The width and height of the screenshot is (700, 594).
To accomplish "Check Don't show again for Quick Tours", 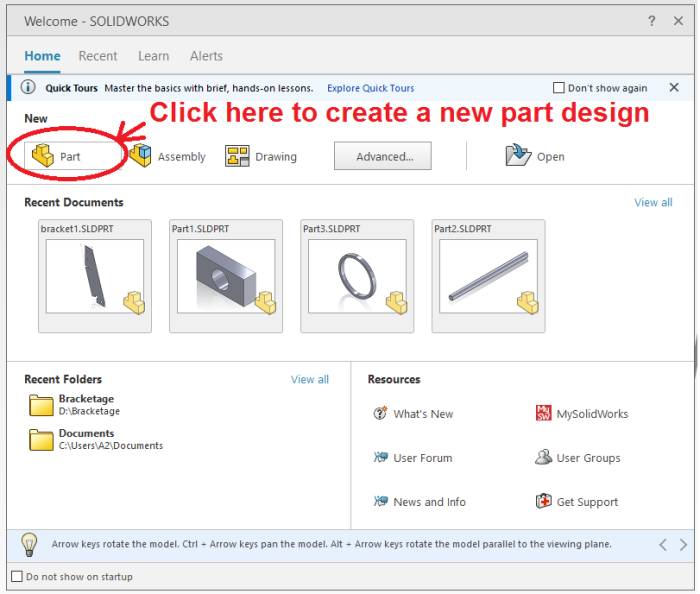I will coord(559,88).
